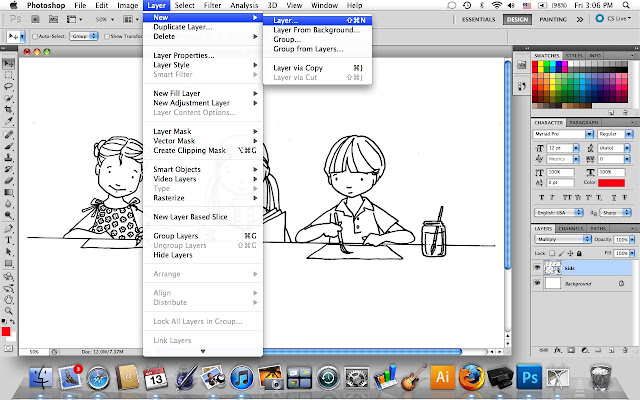
Task: Select the Zoom tool in the toolbox
Action: tap(8, 311)
